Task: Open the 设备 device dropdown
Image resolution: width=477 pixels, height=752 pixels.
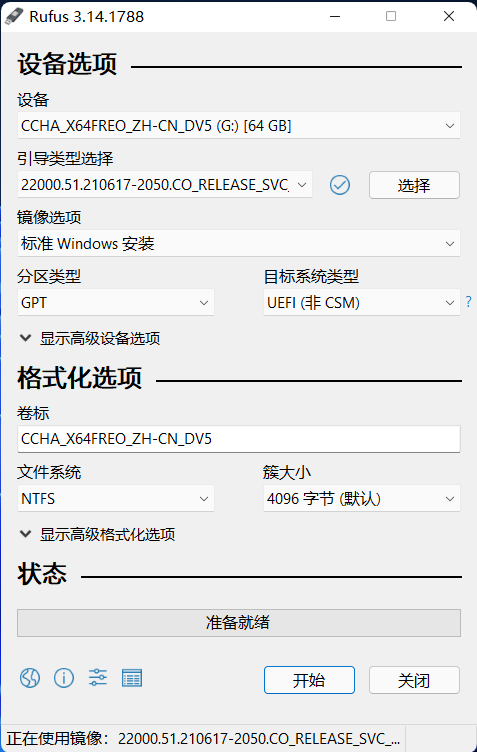Action: [x=239, y=126]
